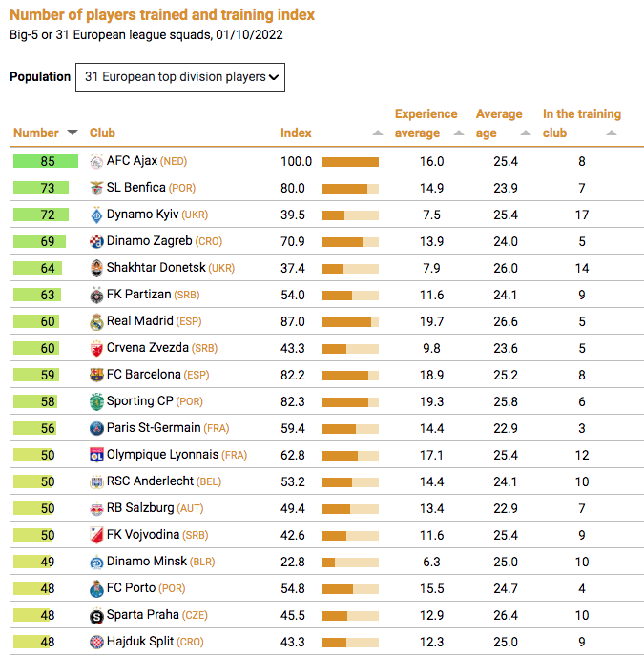The image size is (644, 655).
Task: Click the RB Salzburg logo icon
Action: (x=96, y=508)
